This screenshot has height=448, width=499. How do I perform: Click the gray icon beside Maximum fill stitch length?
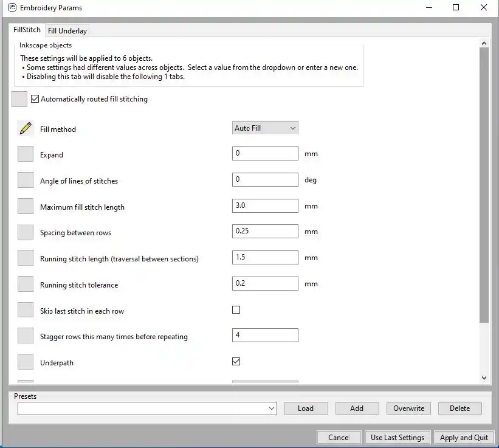(26, 207)
